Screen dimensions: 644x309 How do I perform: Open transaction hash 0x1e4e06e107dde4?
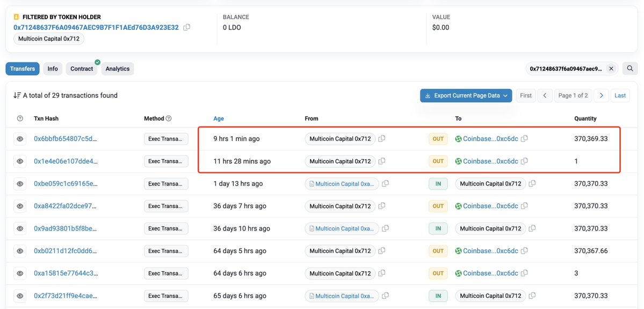(x=66, y=161)
